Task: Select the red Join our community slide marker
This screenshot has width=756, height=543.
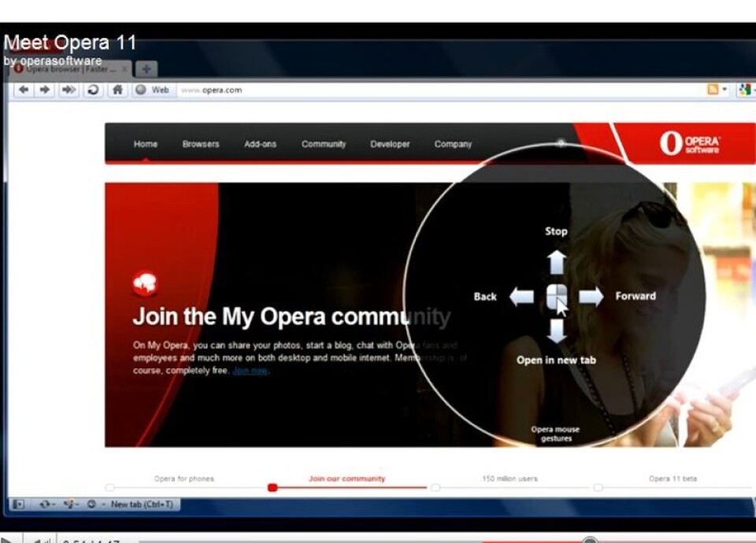Action: coord(272,488)
